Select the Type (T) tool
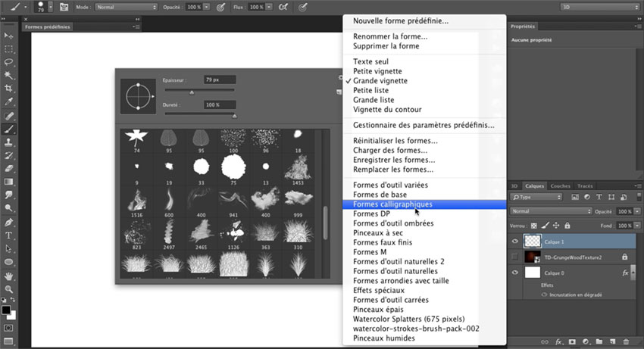This screenshot has width=644, height=349. [10, 235]
